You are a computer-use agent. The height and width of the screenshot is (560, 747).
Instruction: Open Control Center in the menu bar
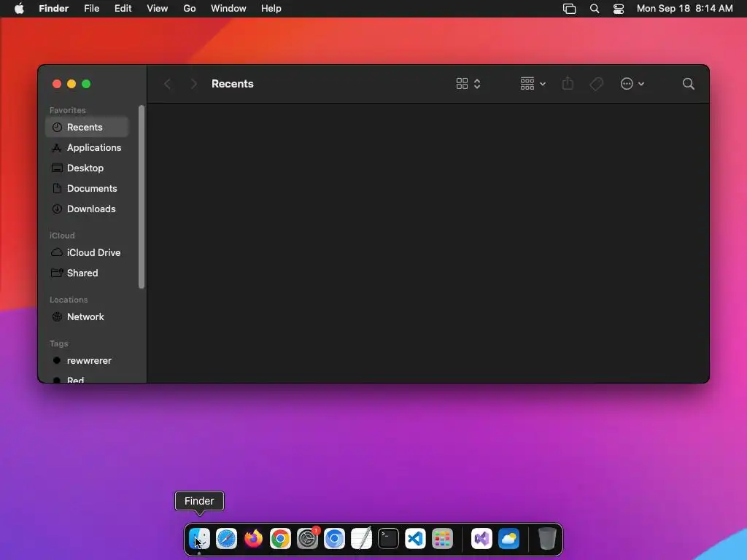click(619, 9)
